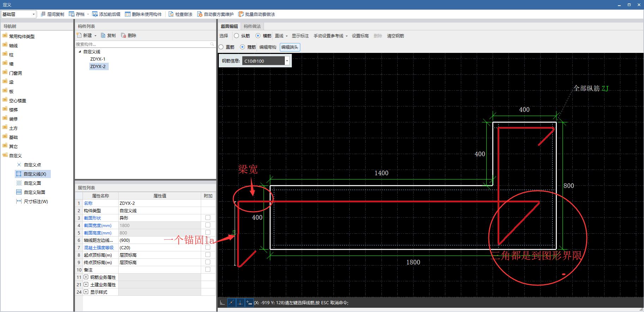Select the 纵筋 radio button
The height and width of the screenshot is (312, 644).
point(236,36)
